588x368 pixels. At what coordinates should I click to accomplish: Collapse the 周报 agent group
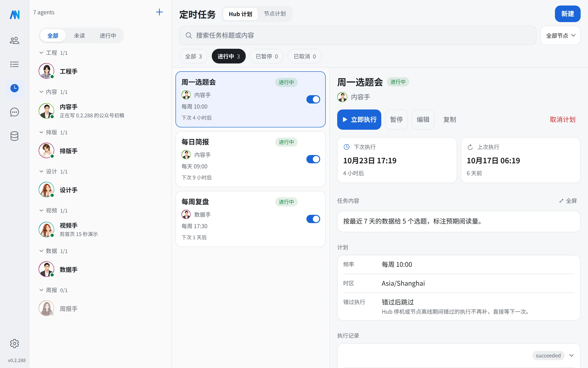(x=41, y=290)
